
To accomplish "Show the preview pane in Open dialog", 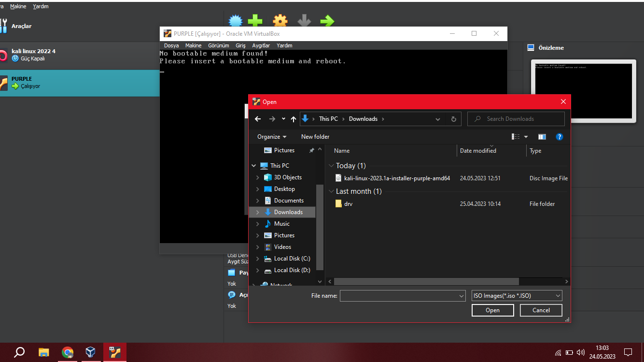I will (x=542, y=137).
